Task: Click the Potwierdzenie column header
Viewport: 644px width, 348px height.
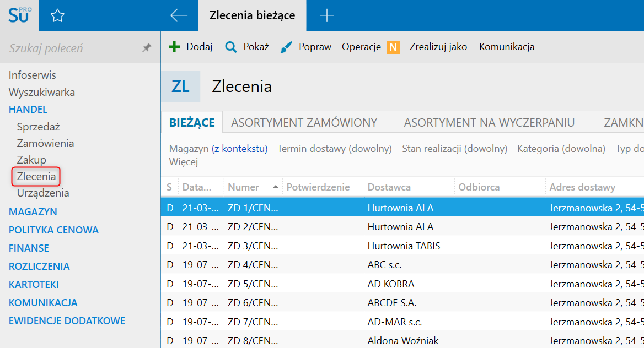Action: [318, 187]
